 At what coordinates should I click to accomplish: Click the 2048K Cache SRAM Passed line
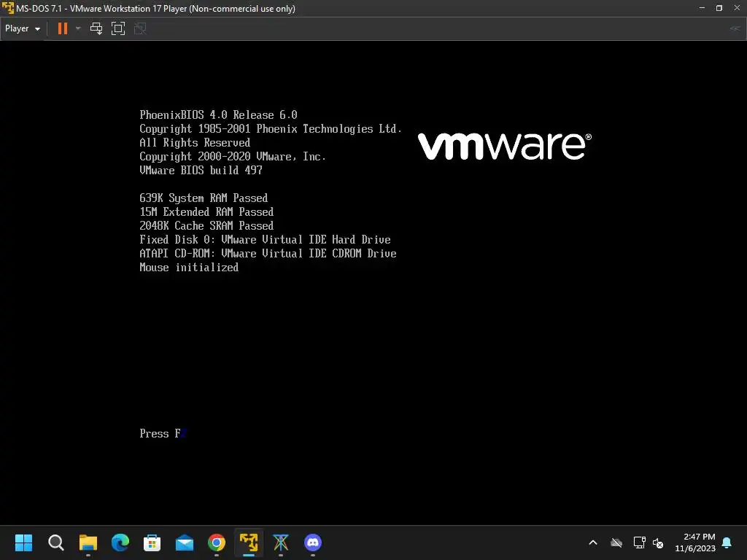pyautogui.click(x=206, y=225)
